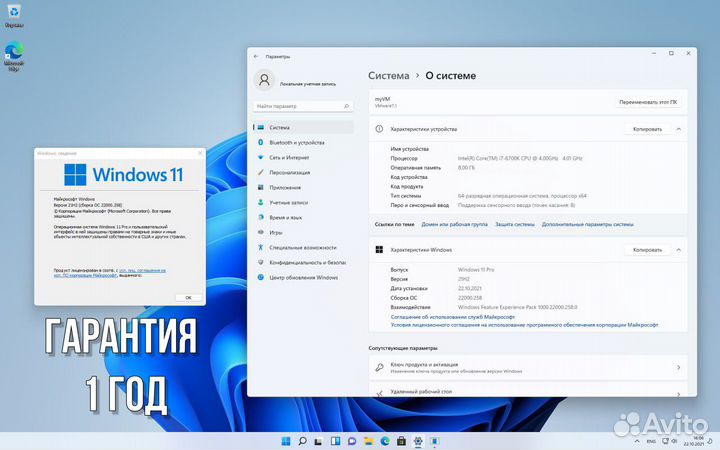Screen dimensions: 720x450
Task: Open Chat on taskbar
Action: [x=352, y=441]
